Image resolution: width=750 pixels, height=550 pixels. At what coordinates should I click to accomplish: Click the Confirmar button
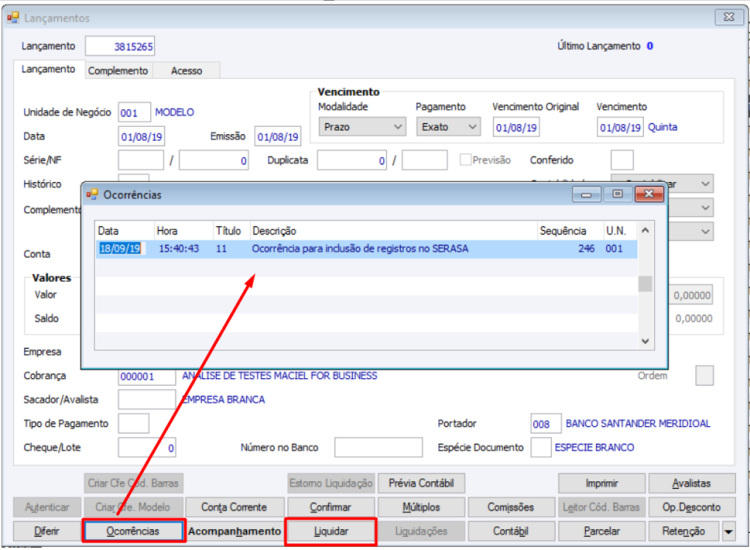tap(331, 507)
